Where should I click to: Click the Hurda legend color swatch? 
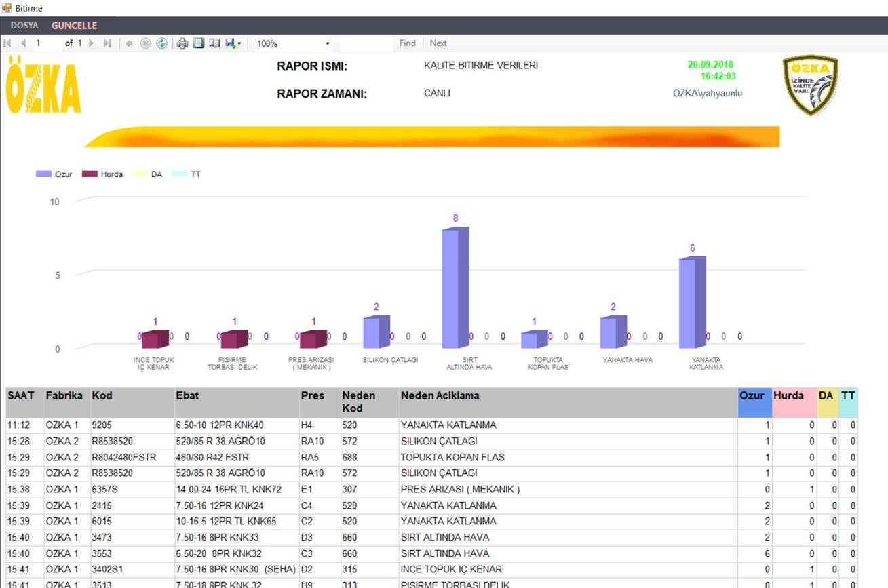coord(90,174)
